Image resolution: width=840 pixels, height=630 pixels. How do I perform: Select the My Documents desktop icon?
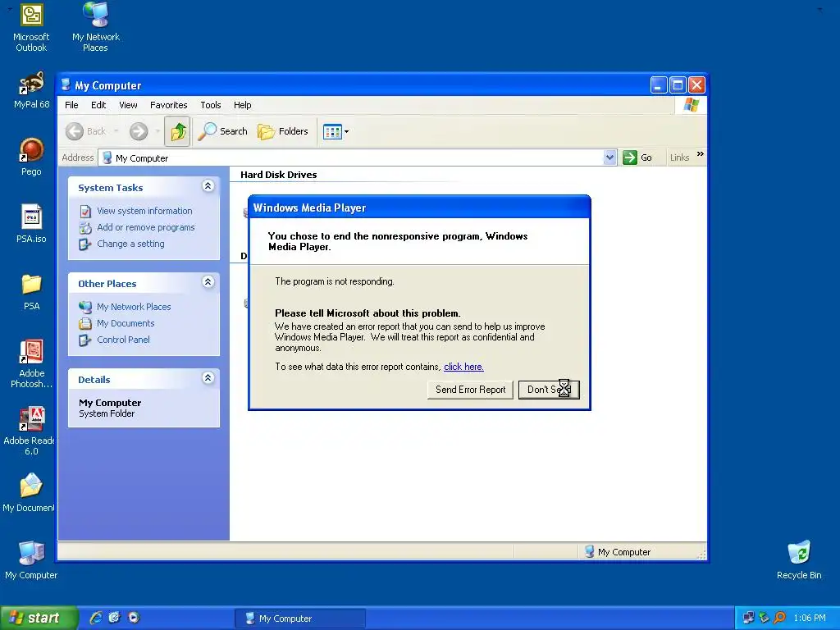pyautogui.click(x=29, y=492)
